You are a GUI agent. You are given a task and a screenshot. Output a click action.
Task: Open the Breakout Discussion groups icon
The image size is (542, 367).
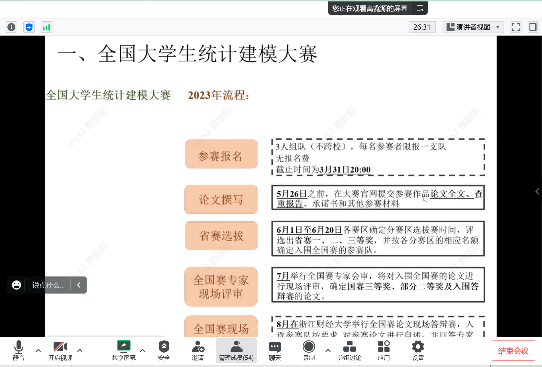click(x=349, y=350)
